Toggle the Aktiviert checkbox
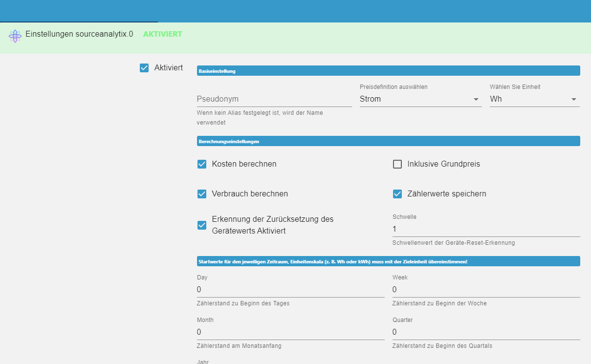The image size is (591, 364). pyautogui.click(x=144, y=68)
